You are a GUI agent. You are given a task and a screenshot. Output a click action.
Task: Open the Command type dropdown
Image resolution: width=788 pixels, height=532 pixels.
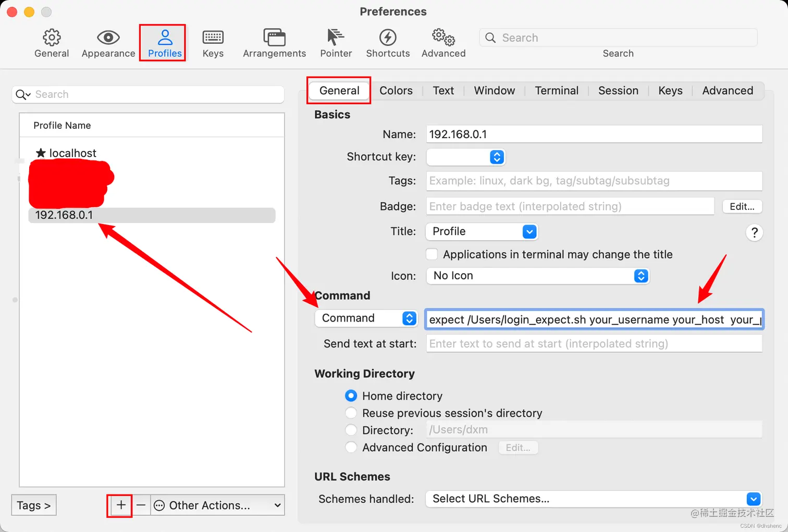[366, 318]
